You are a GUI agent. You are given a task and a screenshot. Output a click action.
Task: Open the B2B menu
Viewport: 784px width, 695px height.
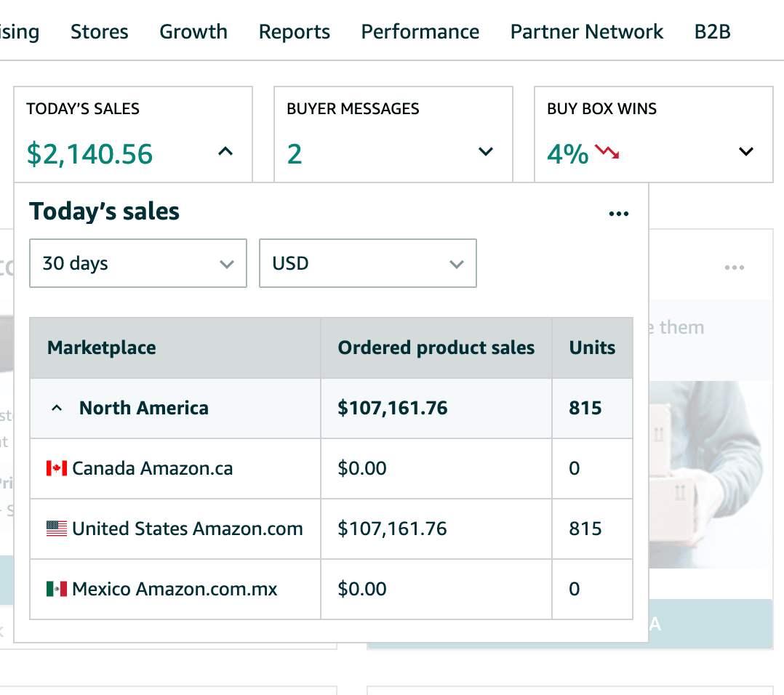pyautogui.click(x=712, y=32)
